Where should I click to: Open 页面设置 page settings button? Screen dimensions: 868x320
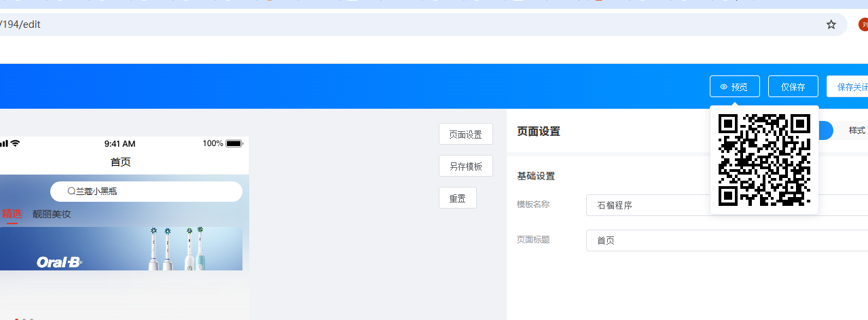pos(465,134)
